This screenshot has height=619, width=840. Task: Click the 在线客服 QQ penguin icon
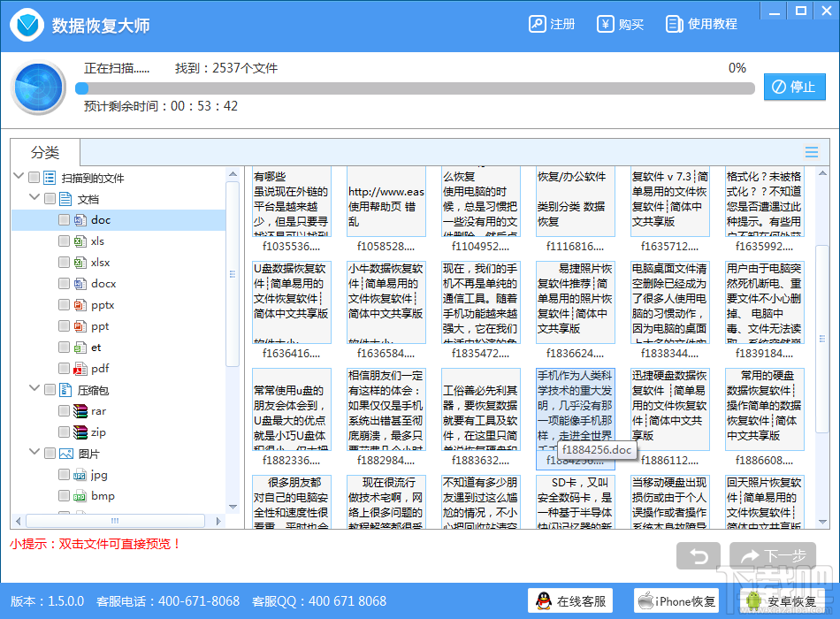coord(544,601)
